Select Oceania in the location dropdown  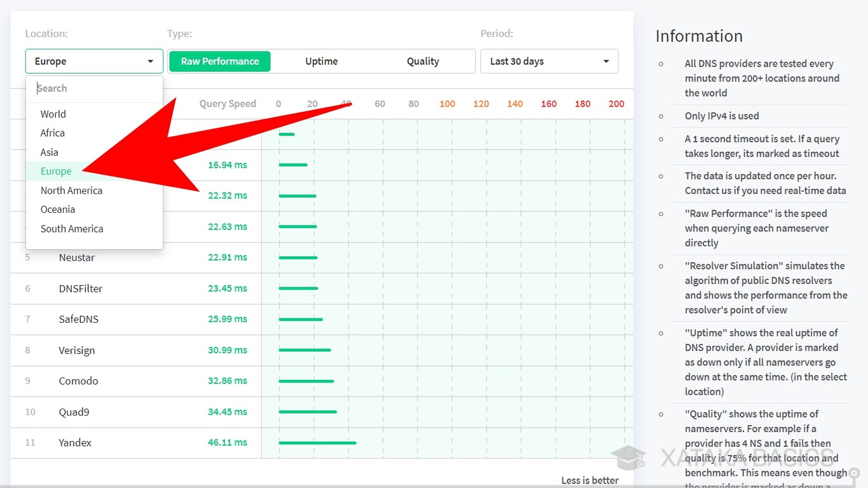58,210
